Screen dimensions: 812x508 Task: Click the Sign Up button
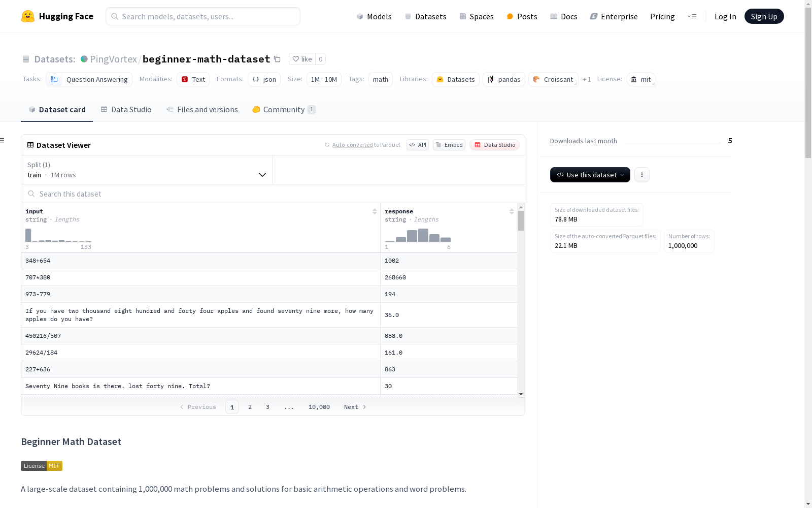click(764, 16)
